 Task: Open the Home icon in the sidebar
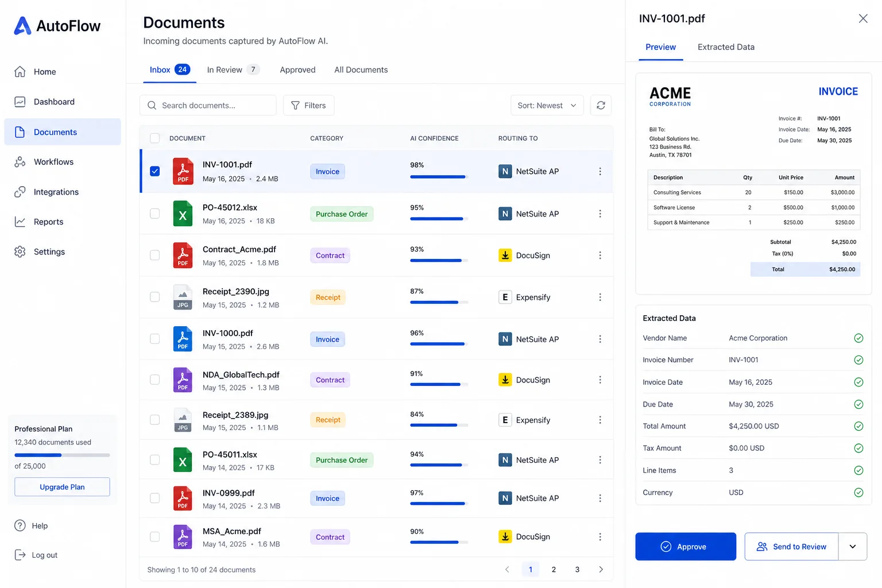pos(20,72)
